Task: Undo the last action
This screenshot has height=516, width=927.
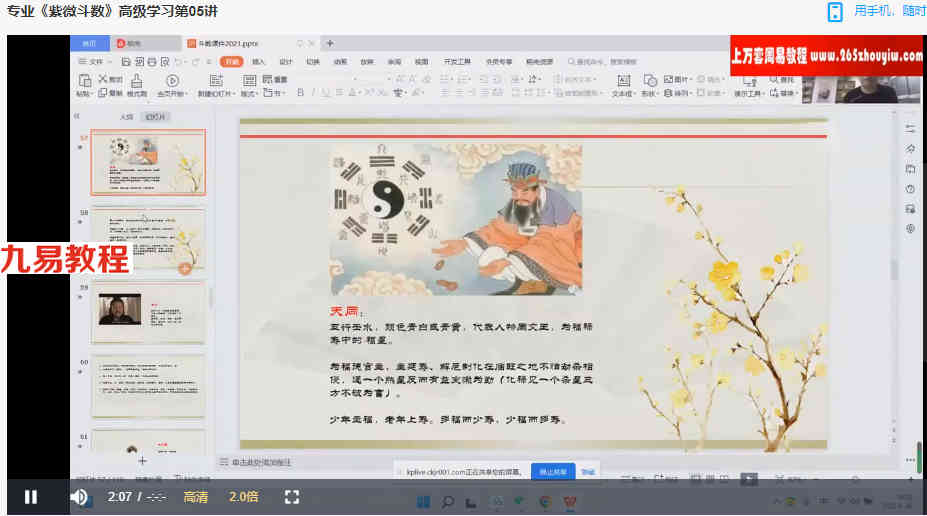Action: coord(178,61)
